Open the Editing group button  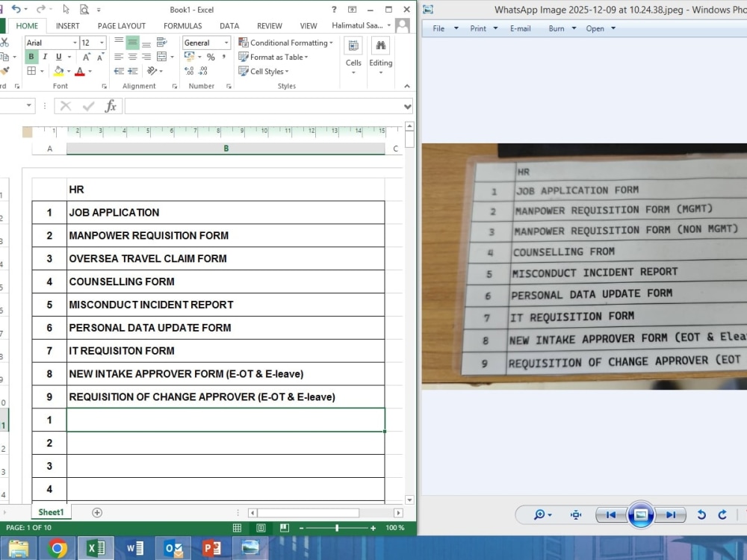(x=381, y=57)
